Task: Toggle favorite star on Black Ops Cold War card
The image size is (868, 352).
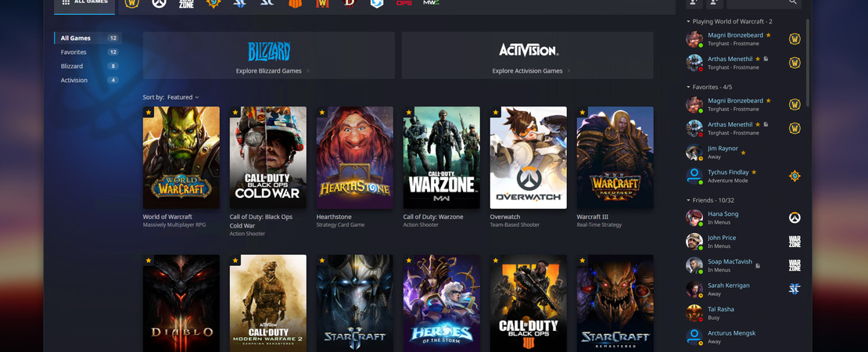Action: tap(235, 112)
